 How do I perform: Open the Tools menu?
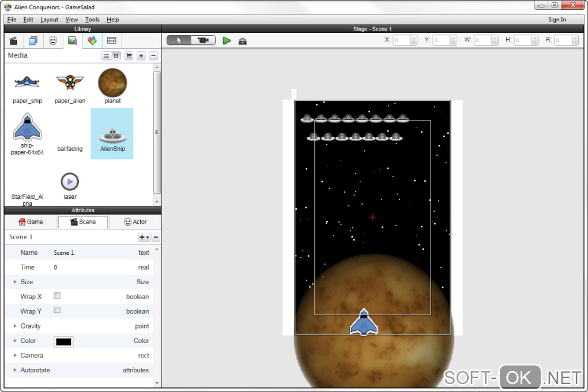tap(92, 20)
